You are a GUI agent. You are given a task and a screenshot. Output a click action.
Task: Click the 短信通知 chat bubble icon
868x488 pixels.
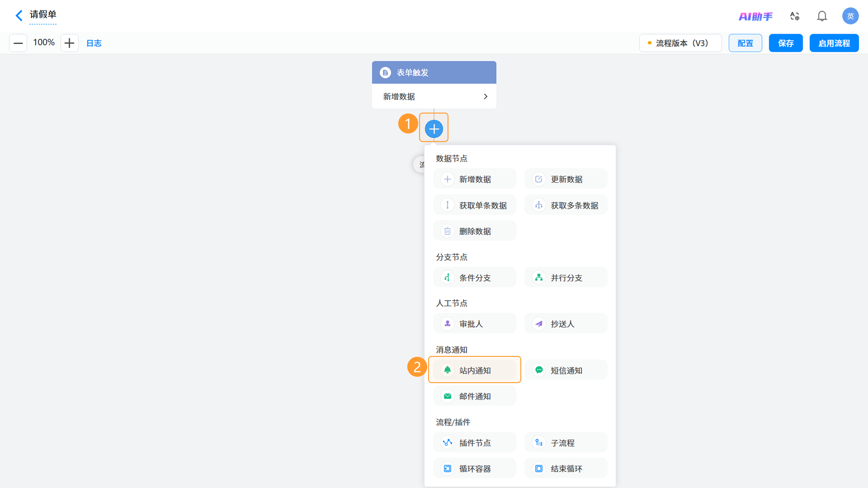538,370
